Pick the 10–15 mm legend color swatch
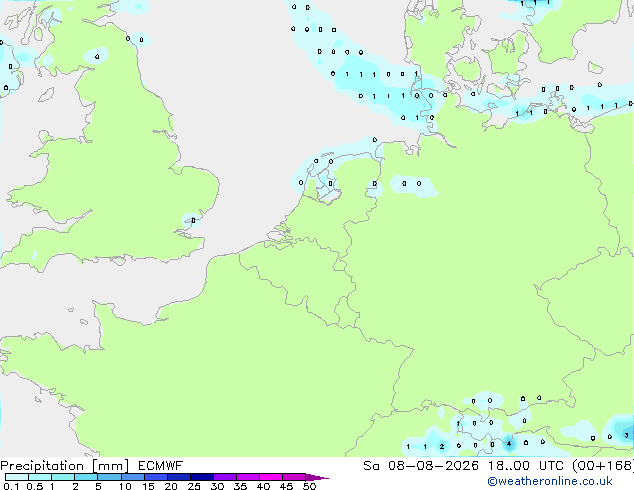The width and height of the screenshot is (634, 490). 132,477
